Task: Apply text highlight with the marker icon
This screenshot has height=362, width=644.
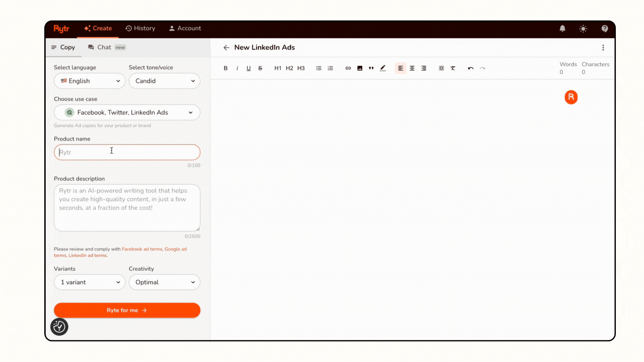Action: coord(383,68)
